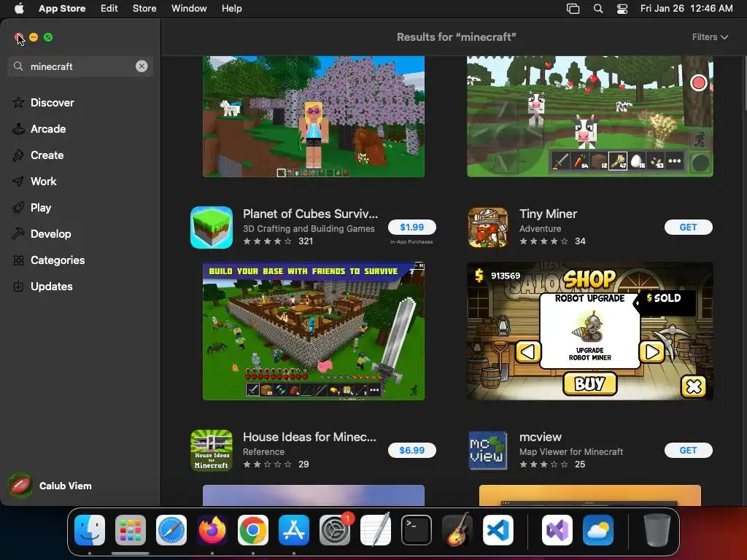The height and width of the screenshot is (560, 747).
Task: Click the App Store Dock icon
Action: coord(294,530)
